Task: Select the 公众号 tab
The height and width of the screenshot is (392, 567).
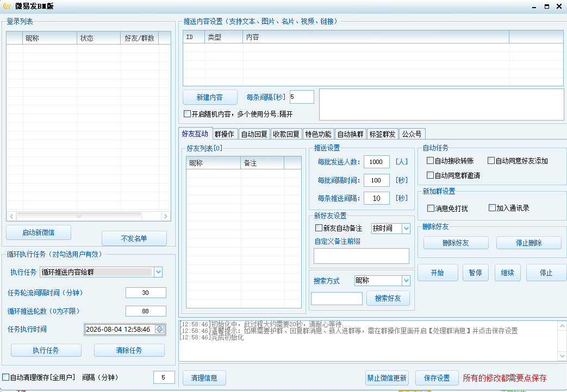Action: pos(412,134)
